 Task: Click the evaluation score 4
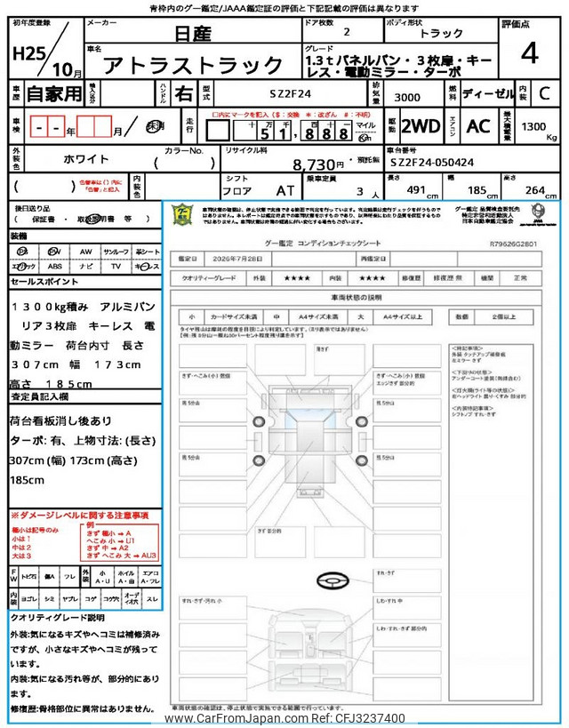tap(529, 52)
